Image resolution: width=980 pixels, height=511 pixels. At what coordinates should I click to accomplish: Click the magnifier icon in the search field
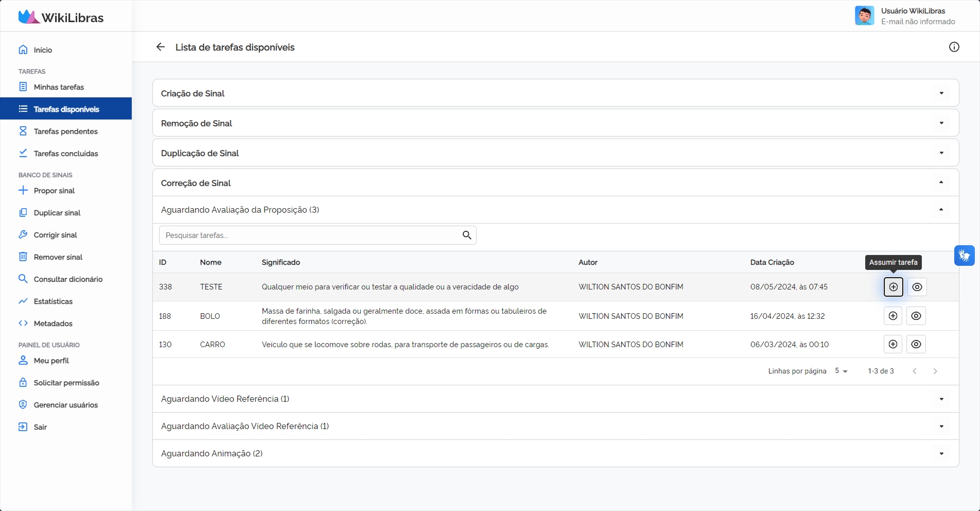467,235
